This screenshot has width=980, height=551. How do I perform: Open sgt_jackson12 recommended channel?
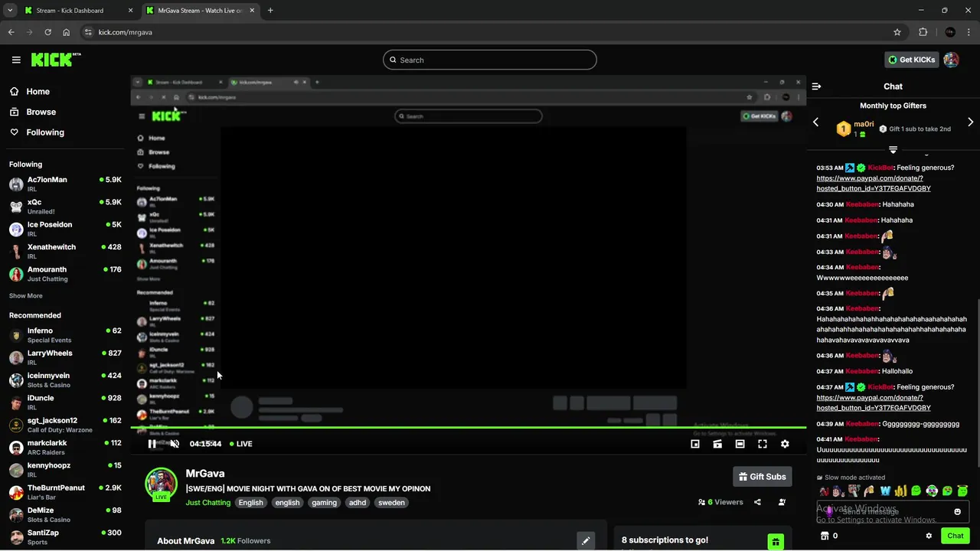pos(65,425)
